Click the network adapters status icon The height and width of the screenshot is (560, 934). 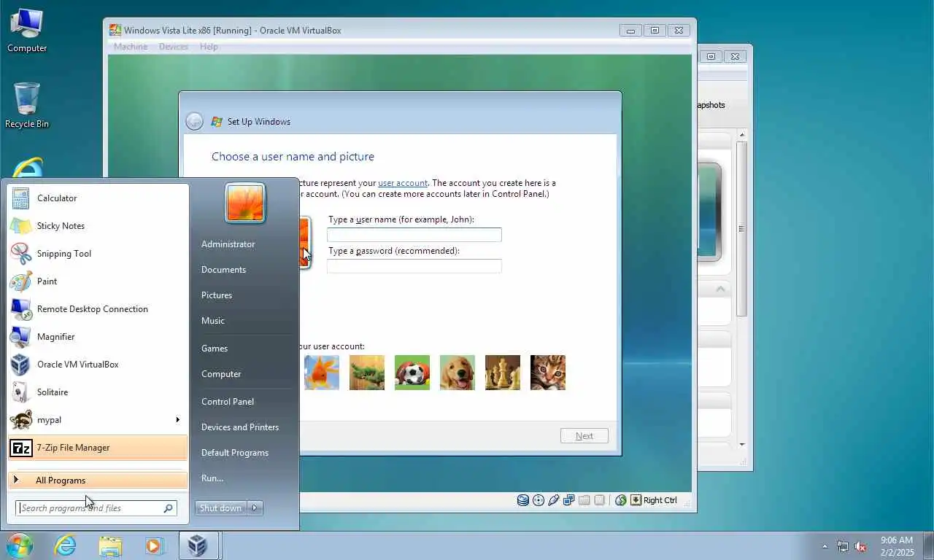tap(569, 500)
